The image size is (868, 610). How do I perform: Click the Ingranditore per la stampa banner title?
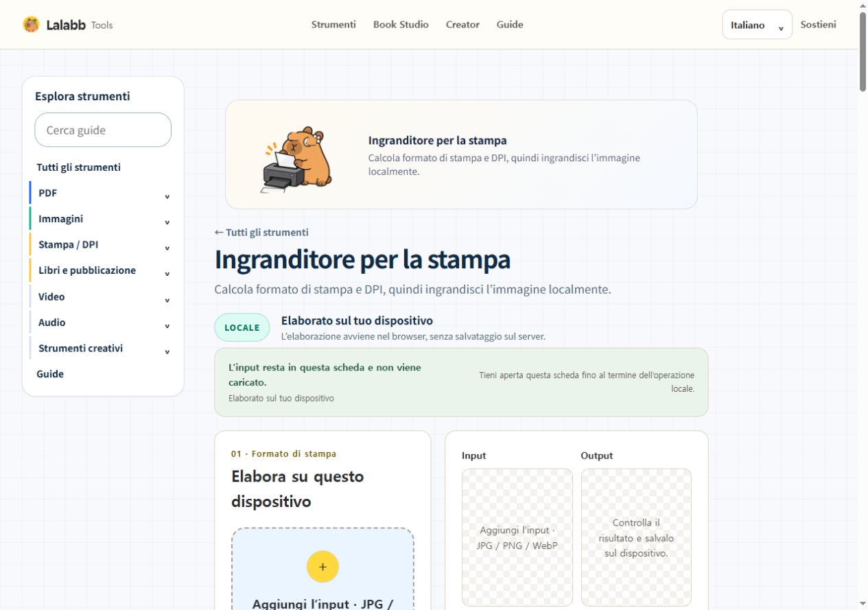(438, 141)
